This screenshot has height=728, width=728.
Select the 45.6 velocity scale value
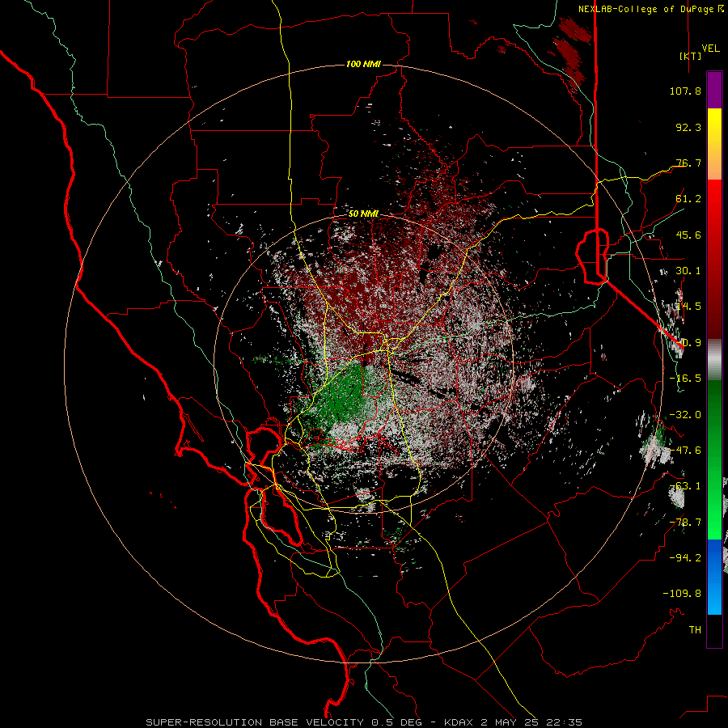[688, 235]
